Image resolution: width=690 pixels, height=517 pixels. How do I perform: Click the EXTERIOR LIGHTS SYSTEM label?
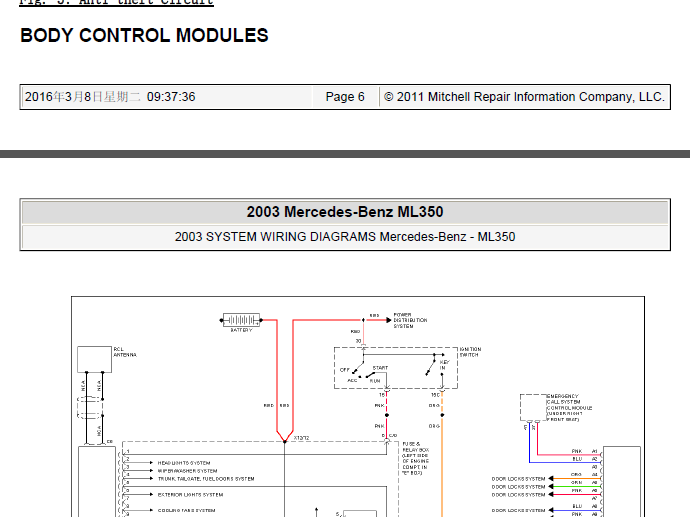191,495
